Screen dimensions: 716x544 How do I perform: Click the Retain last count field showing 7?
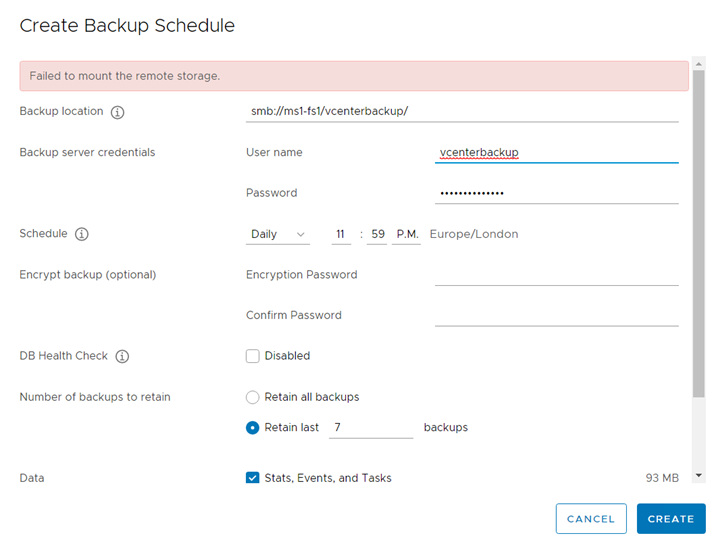click(x=371, y=428)
